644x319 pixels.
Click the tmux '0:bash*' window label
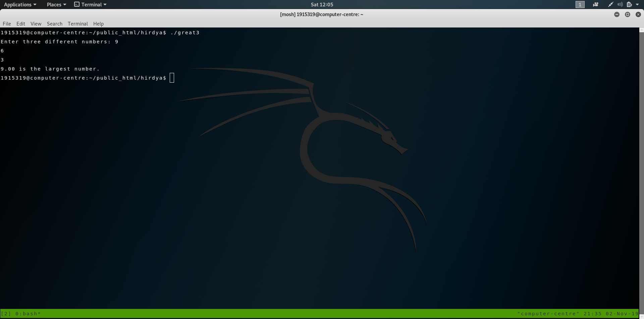28,314
